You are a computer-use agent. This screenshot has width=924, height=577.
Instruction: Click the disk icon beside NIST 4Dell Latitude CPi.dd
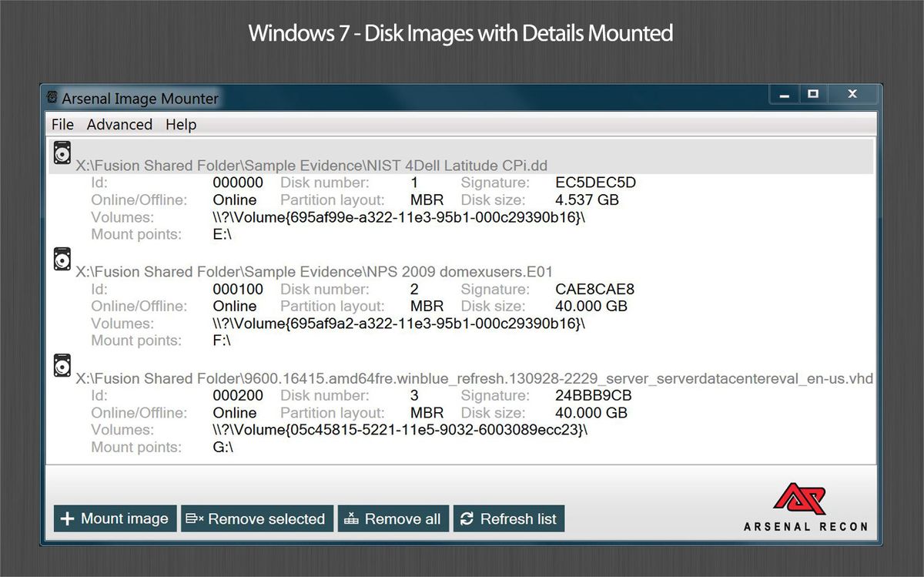[x=62, y=153]
